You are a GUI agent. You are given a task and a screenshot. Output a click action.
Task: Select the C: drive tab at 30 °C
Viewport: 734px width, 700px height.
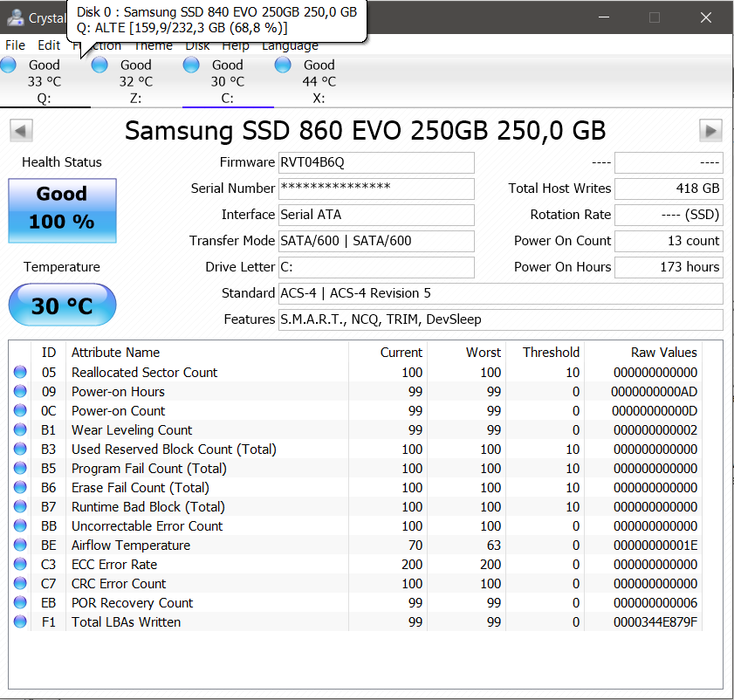pyautogui.click(x=228, y=81)
